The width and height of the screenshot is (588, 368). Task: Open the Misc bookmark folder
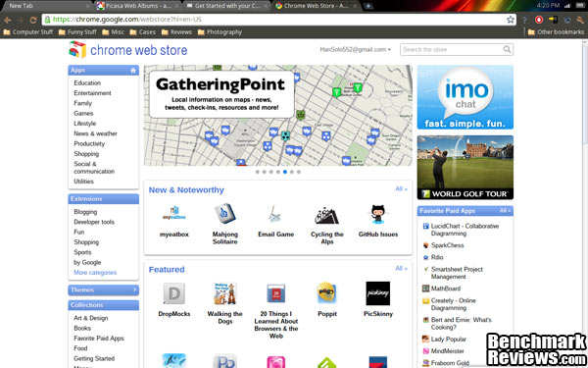tap(114, 32)
